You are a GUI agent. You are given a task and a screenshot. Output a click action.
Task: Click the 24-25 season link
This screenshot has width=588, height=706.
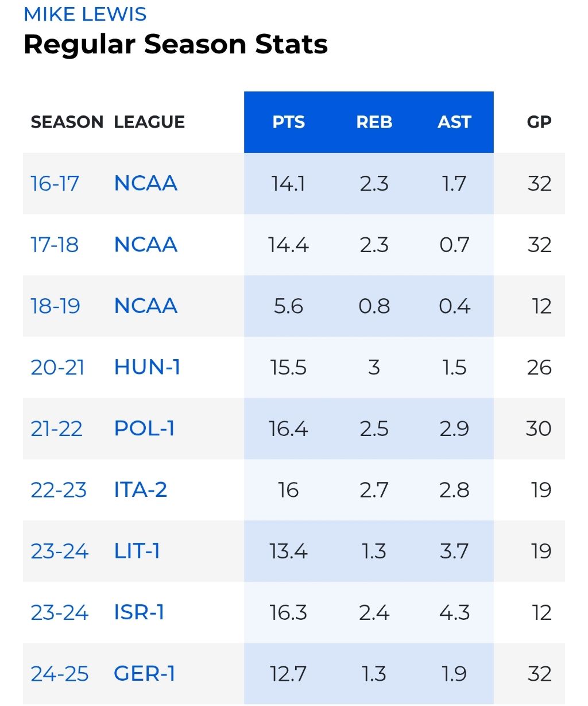pos(60,674)
